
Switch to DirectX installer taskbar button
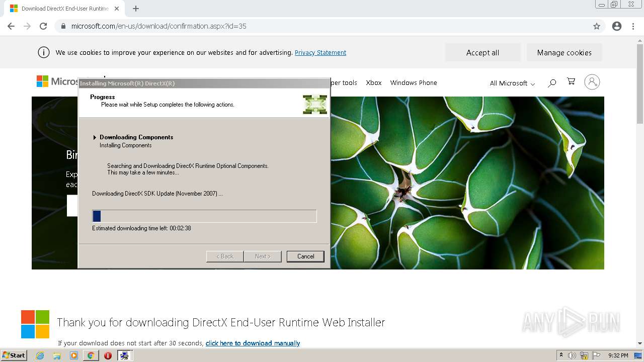(x=124, y=355)
